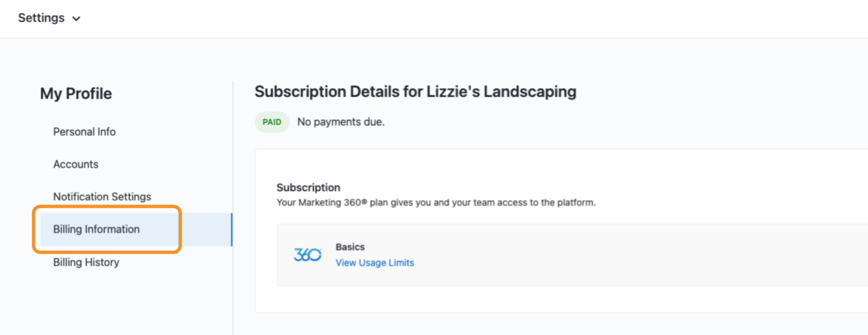Click the Basics plan card
868x335 pixels.
tap(572, 255)
